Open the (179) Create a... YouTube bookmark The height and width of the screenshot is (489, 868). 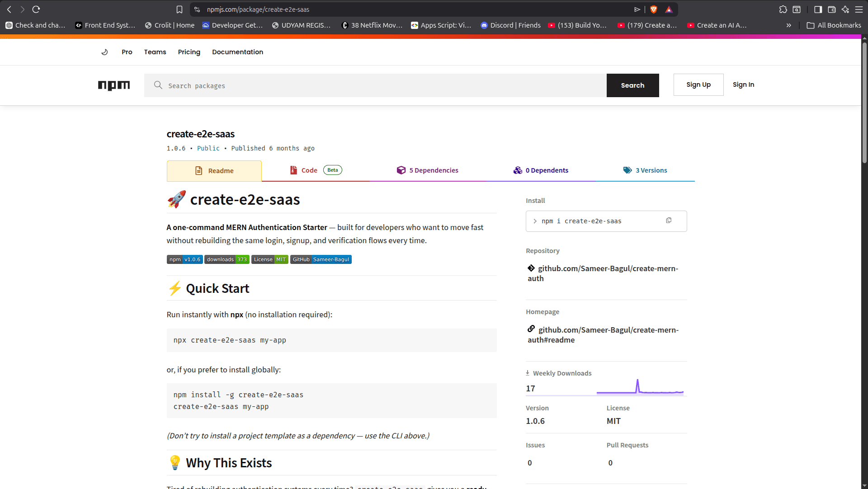pyautogui.click(x=647, y=25)
